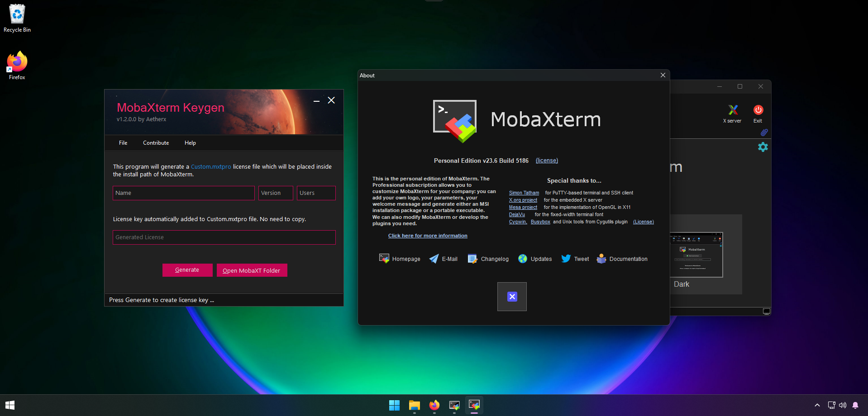Select the Dark theme thumbnail in MobaXterm
This screenshot has height=416, width=868.
pyautogui.click(x=696, y=255)
